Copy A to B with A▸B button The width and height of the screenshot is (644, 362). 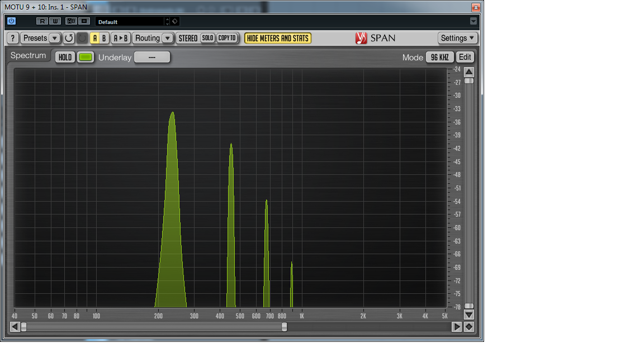pyautogui.click(x=121, y=38)
